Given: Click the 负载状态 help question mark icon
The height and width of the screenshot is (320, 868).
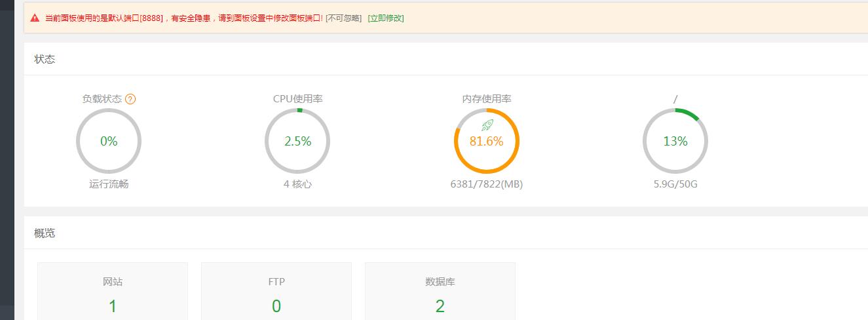Looking at the screenshot, I should click(130, 99).
